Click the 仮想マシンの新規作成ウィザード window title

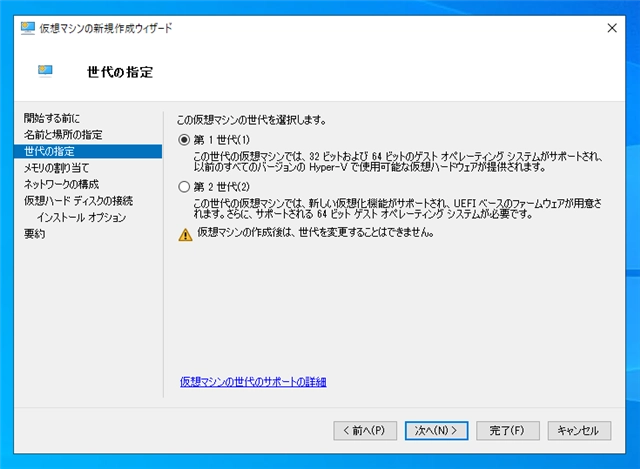pos(106,28)
